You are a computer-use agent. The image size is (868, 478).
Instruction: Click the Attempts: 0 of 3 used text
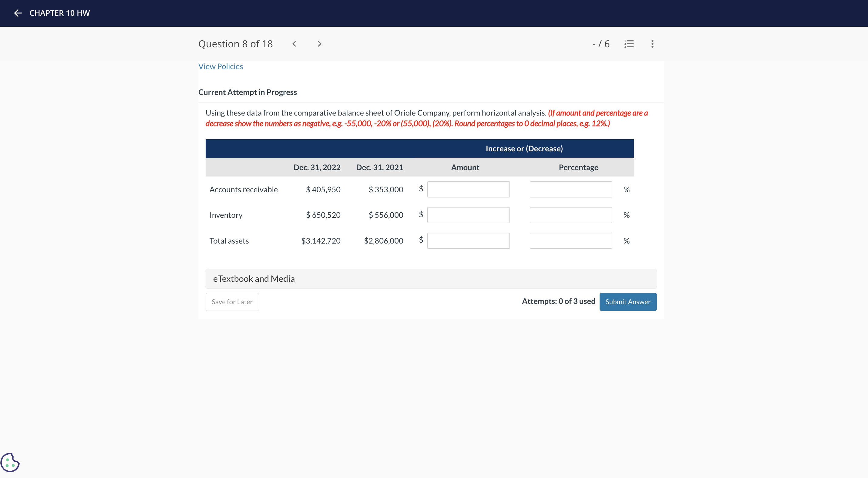point(558,301)
